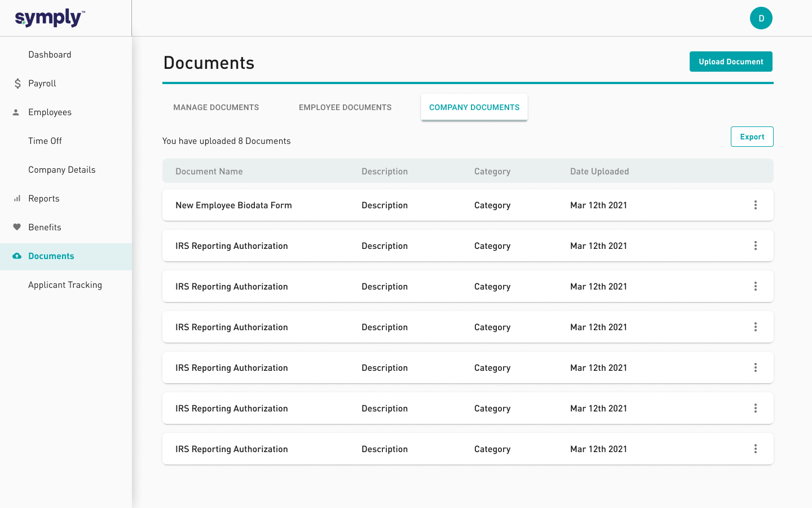Click the Payroll dollar sign icon
The width and height of the screenshot is (812, 508).
17,84
